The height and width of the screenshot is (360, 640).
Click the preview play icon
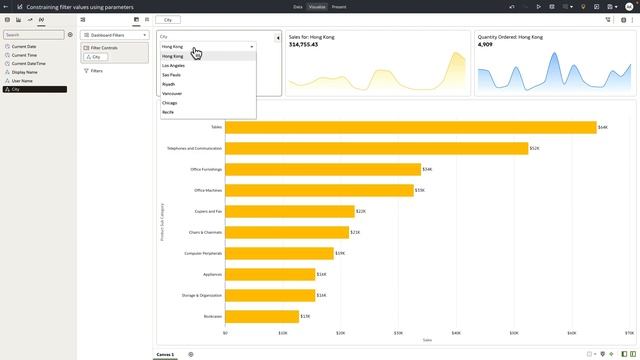tap(539, 7)
